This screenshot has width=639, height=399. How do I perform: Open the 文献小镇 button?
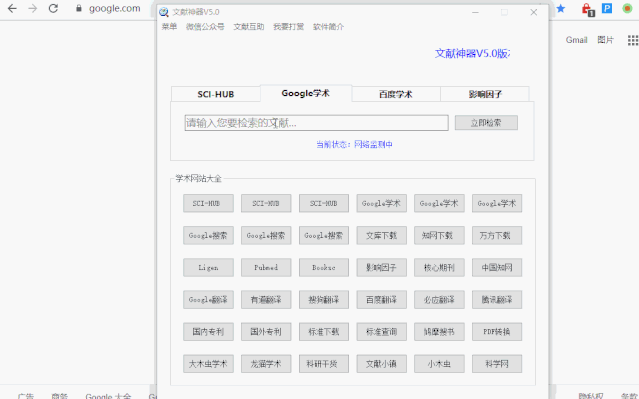381,364
